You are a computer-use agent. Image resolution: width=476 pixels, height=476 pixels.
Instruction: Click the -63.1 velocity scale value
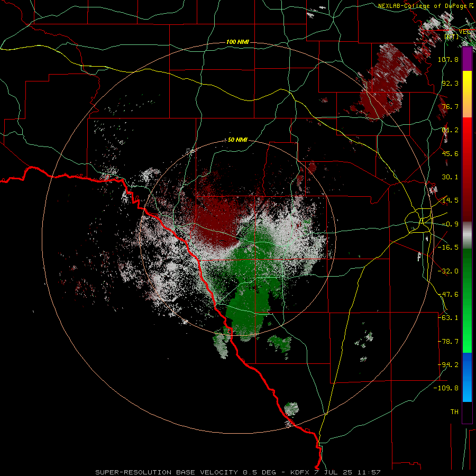(448, 318)
